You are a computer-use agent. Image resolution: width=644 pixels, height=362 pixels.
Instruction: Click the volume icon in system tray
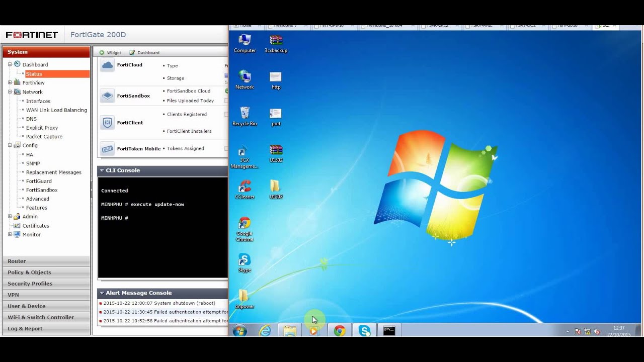597,331
